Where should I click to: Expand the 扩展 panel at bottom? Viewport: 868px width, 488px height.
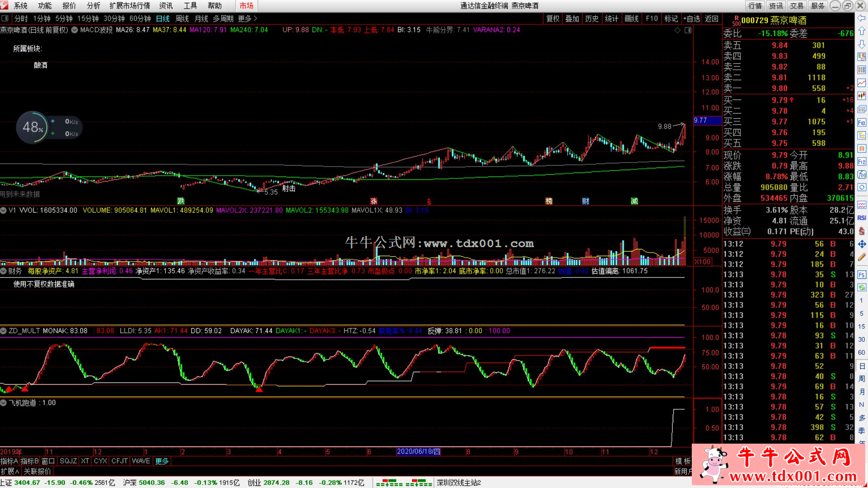(x=10, y=472)
